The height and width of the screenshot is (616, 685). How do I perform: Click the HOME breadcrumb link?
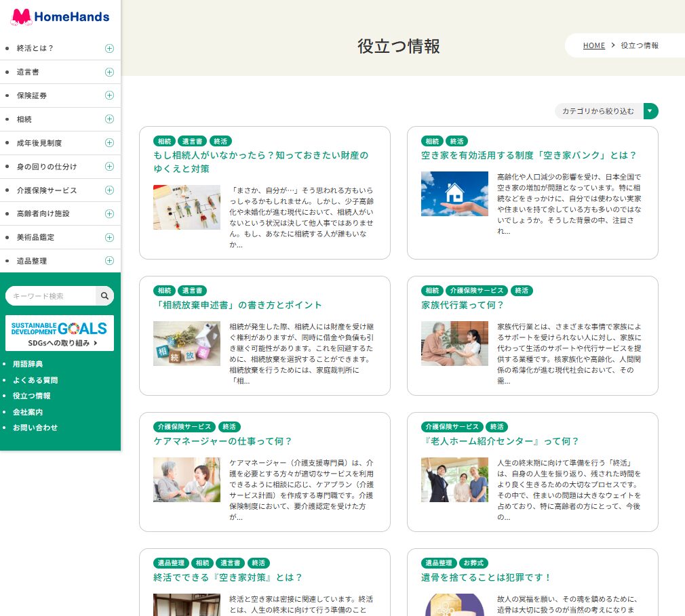594,45
